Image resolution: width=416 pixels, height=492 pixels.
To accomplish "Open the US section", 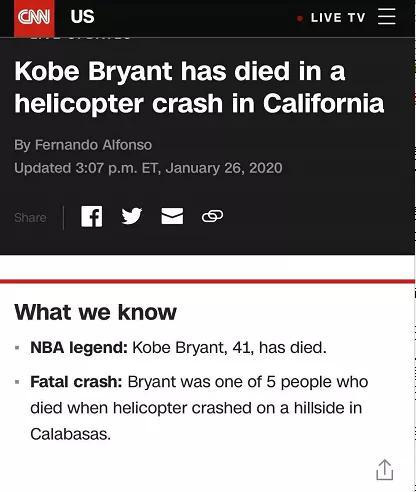I will click(82, 16).
